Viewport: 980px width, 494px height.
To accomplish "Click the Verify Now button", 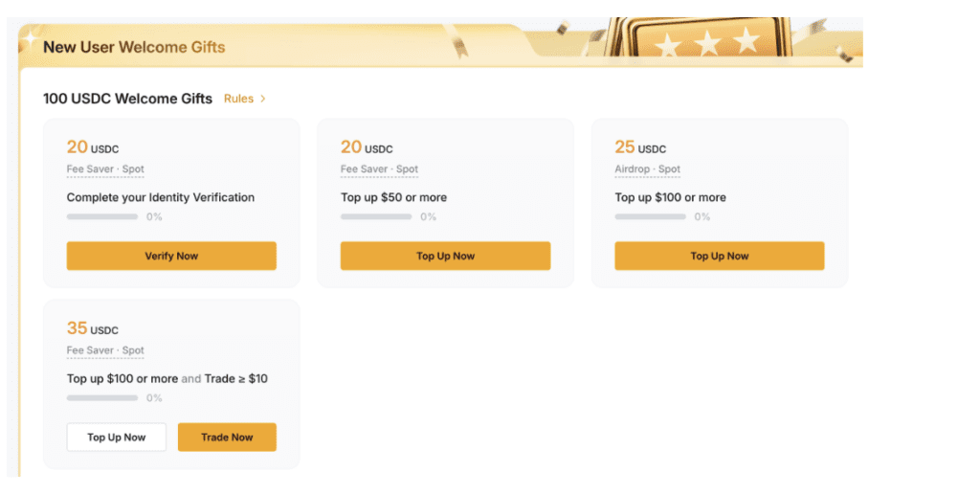I will pos(171,256).
